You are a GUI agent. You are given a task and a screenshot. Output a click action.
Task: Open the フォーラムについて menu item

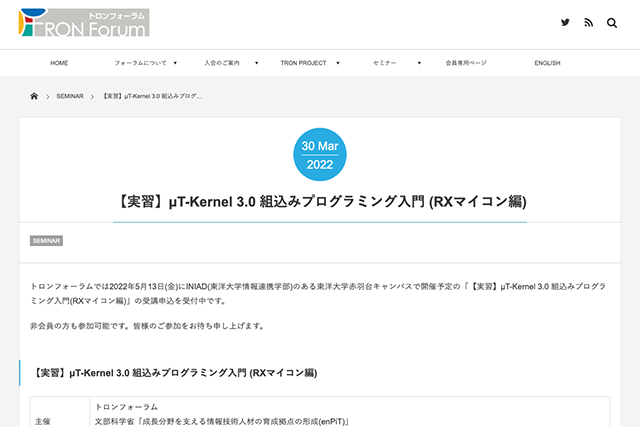tap(140, 63)
